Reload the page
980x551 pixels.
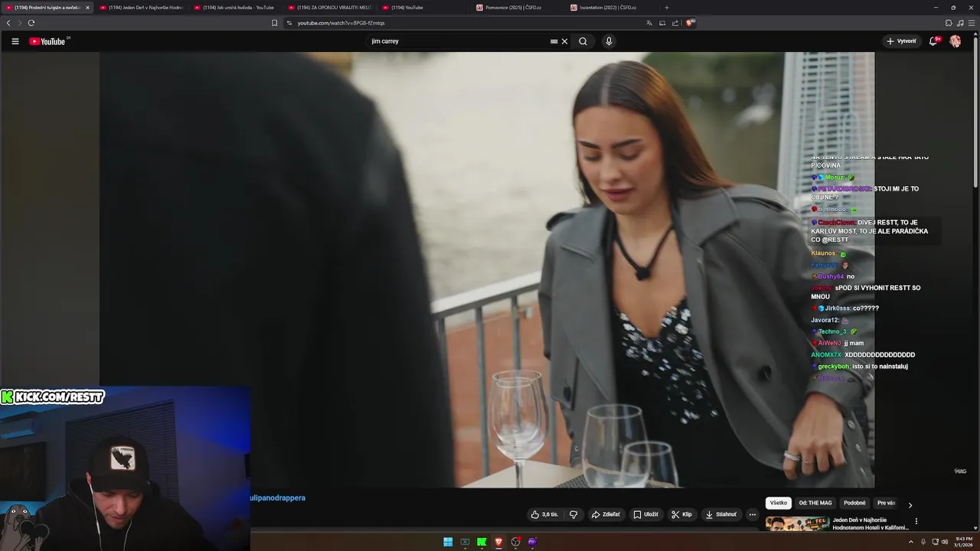[x=31, y=23]
